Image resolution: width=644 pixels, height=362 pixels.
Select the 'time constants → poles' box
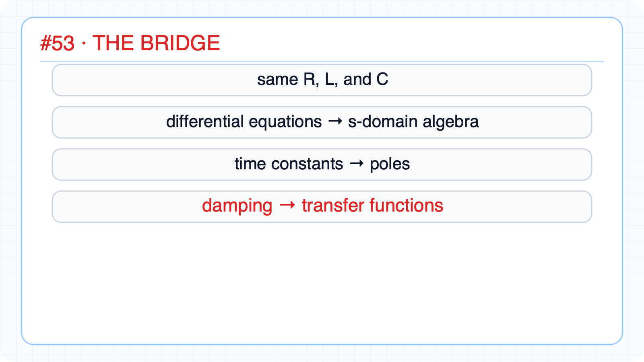click(x=322, y=165)
